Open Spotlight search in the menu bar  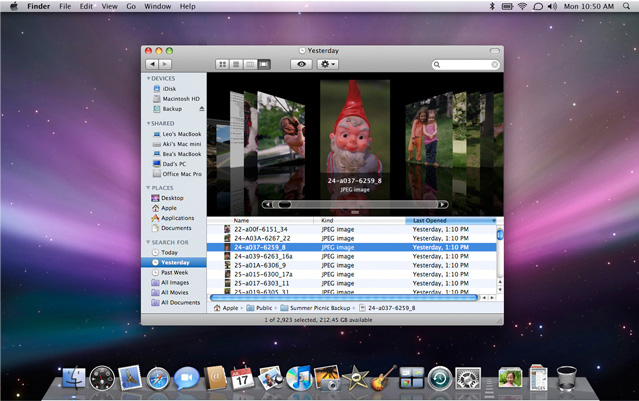(x=626, y=6)
